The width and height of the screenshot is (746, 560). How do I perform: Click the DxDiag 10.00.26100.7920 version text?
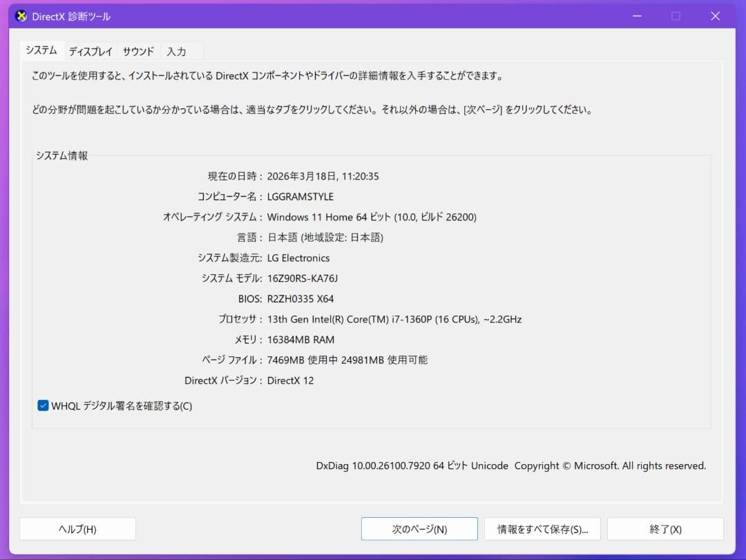coord(511,466)
